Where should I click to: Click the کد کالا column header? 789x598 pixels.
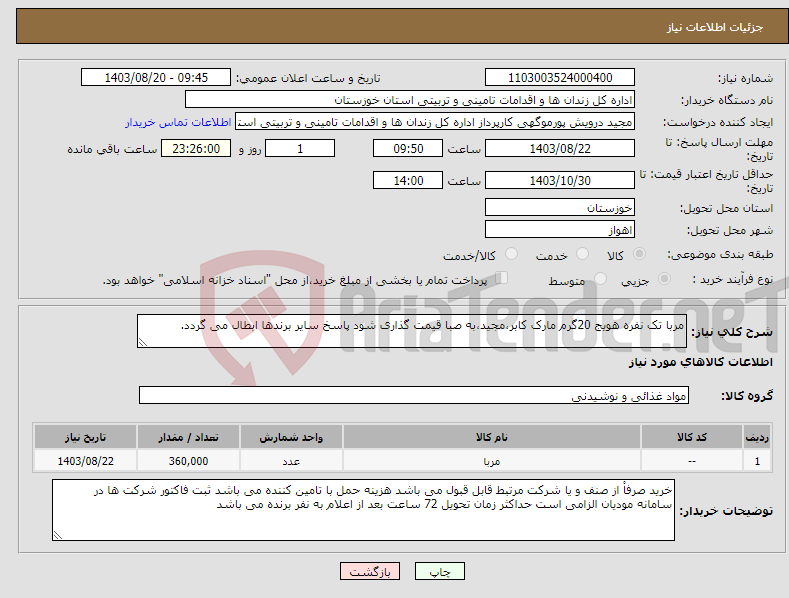pos(692,437)
